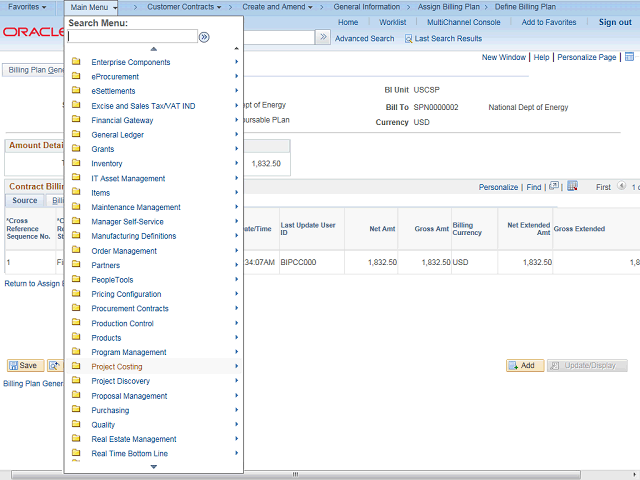Viewport: 640px width, 480px height.
Task: Open the PeopleTools menu item
Action: (112, 280)
